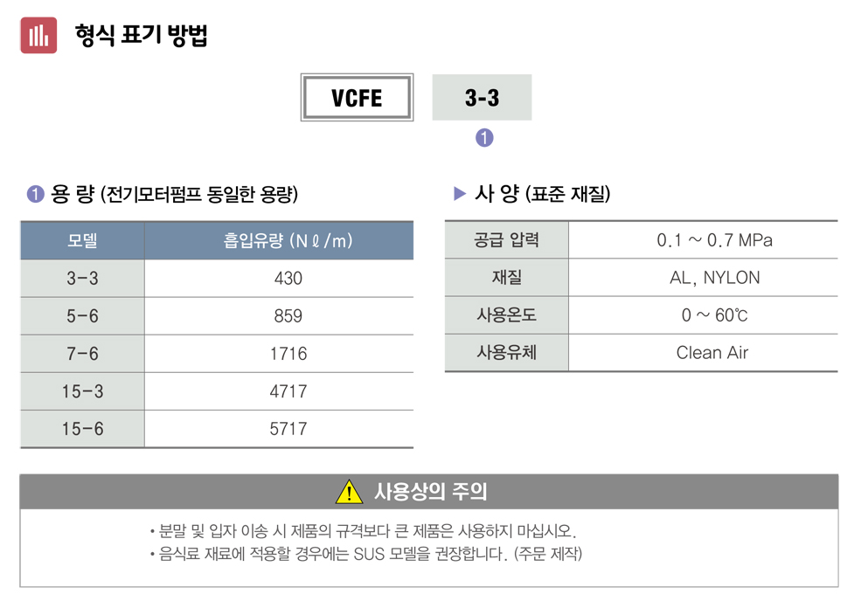Screen dimensions: 868x601
Task: Select the 15-3 model cell
Action: [x=82, y=391]
